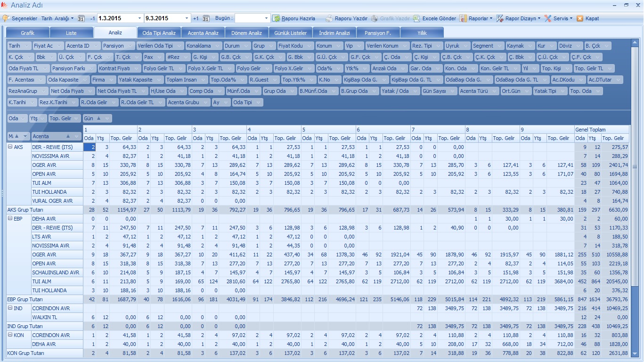Click the Tarih field chip

tap(19, 46)
